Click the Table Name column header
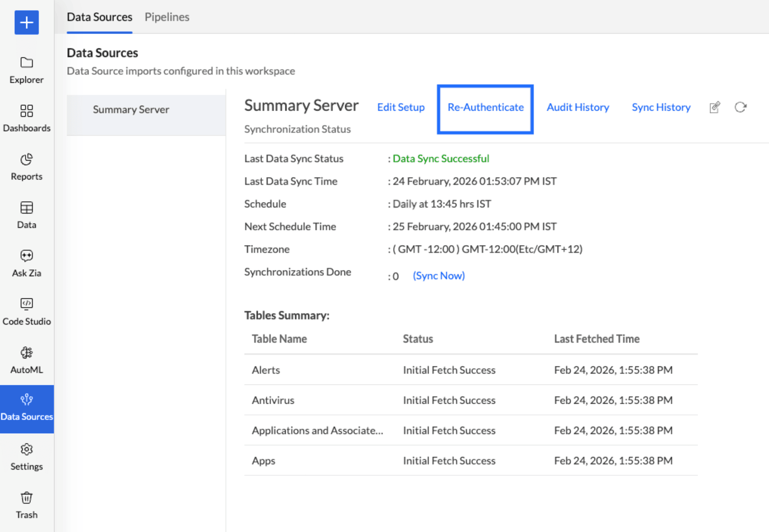The height and width of the screenshot is (532, 769). coord(279,339)
